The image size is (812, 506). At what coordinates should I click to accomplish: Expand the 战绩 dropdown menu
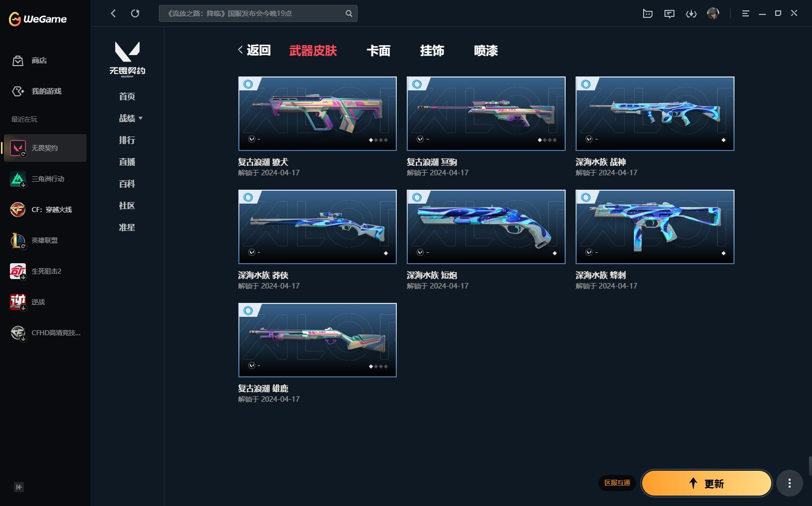point(131,118)
